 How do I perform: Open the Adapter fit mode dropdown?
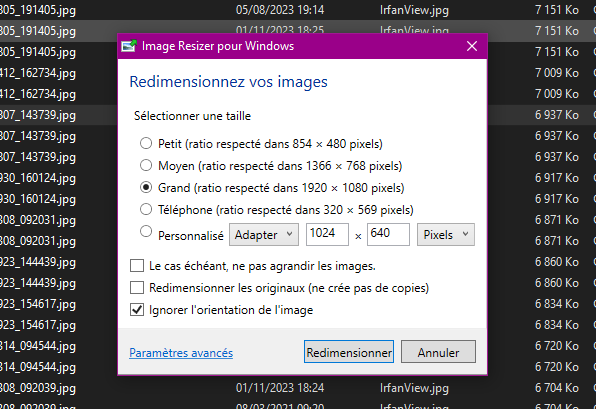pyautogui.click(x=264, y=235)
